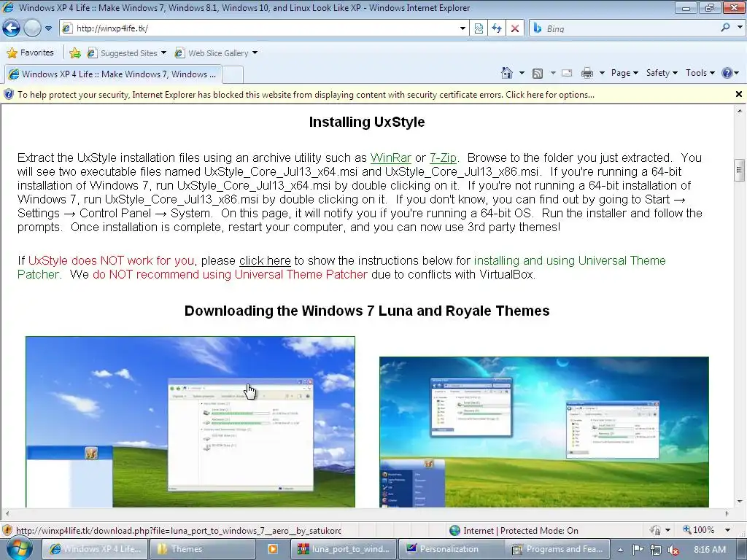Viewport: 747px width, 560px height.
Task: Open the Safety menu
Action: pyautogui.click(x=662, y=73)
